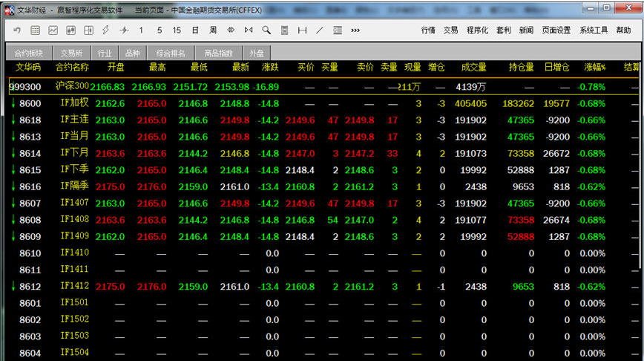Open the 系统工具 menu

pyautogui.click(x=594, y=30)
